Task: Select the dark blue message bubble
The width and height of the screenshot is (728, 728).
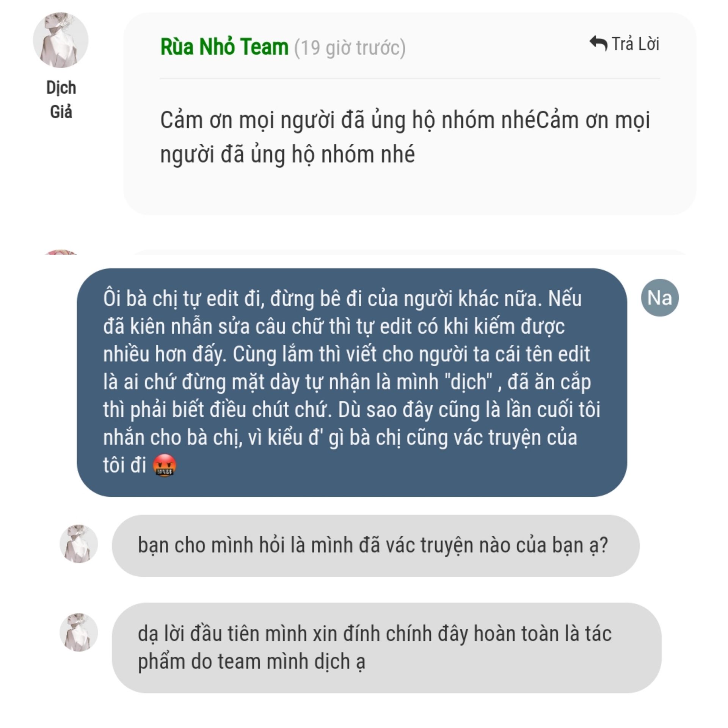Action: click(x=352, y=383)
